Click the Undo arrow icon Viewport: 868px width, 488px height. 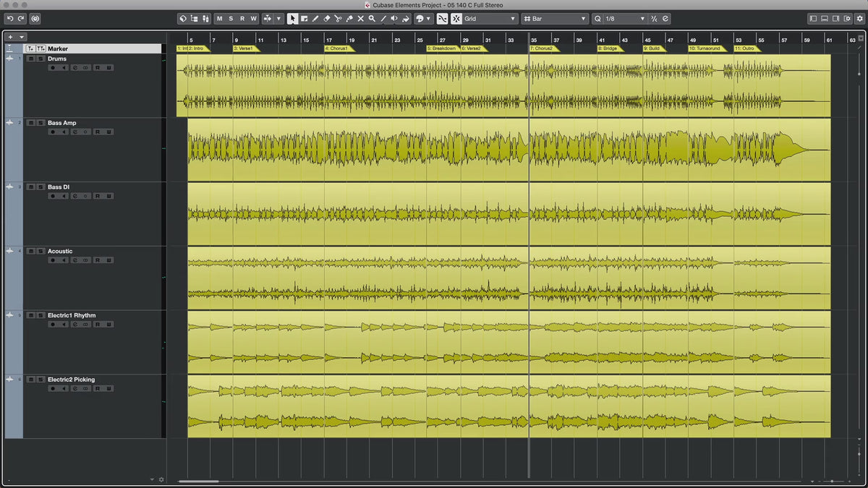coord(10,19)
